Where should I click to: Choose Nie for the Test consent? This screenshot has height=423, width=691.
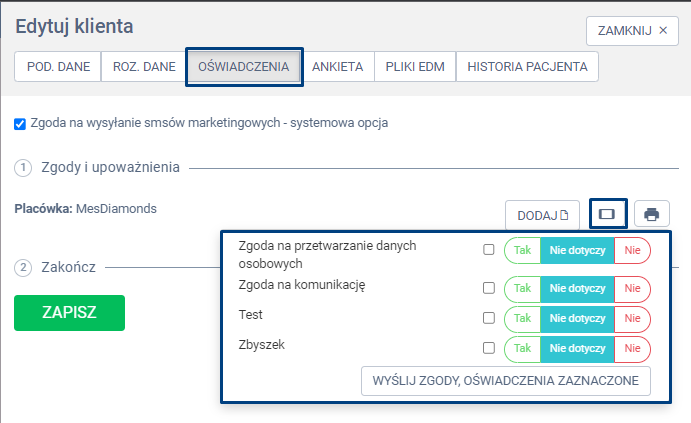[x=632, y=318]
